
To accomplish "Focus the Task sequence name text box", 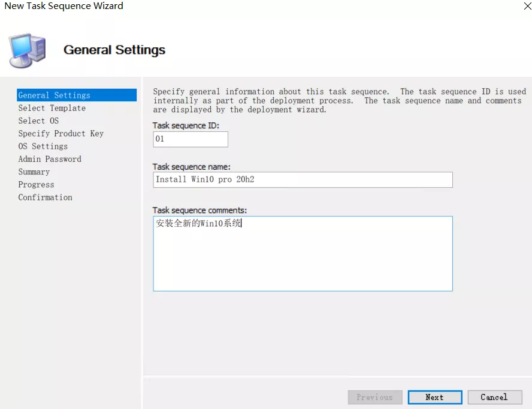I will point(303,179).
